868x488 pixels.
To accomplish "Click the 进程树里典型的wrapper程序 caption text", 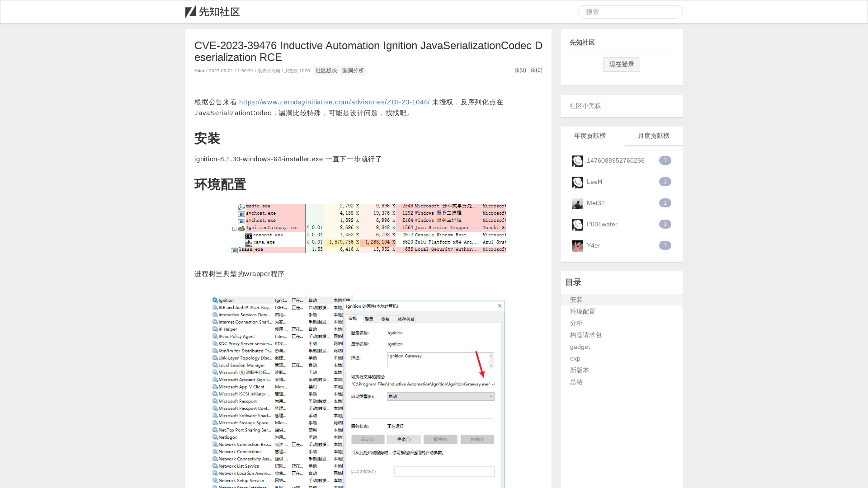I will [x=239, y=274].
